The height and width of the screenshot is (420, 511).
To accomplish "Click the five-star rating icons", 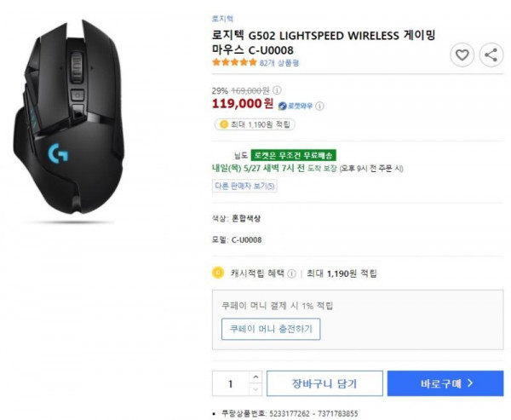I will pos(234,62).
